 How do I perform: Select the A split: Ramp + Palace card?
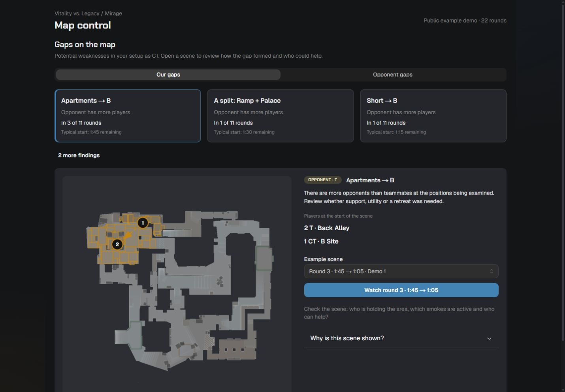coord(280,116)
